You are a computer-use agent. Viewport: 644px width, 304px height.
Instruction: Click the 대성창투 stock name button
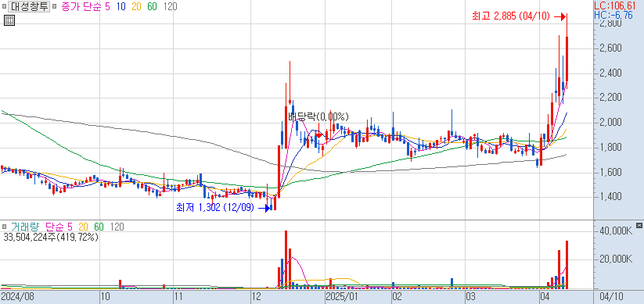pyautogui.click(x=28, y=6)
